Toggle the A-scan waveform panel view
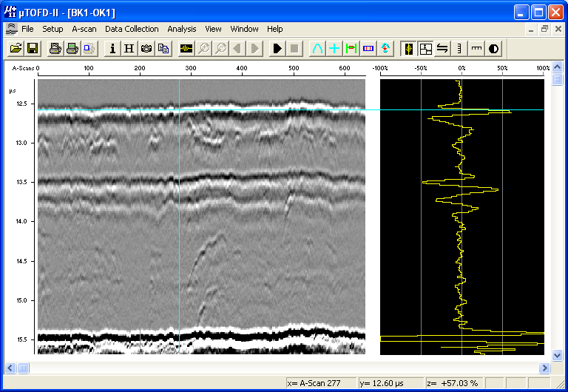Screen dimensions: 568x392 click(408, 49)
